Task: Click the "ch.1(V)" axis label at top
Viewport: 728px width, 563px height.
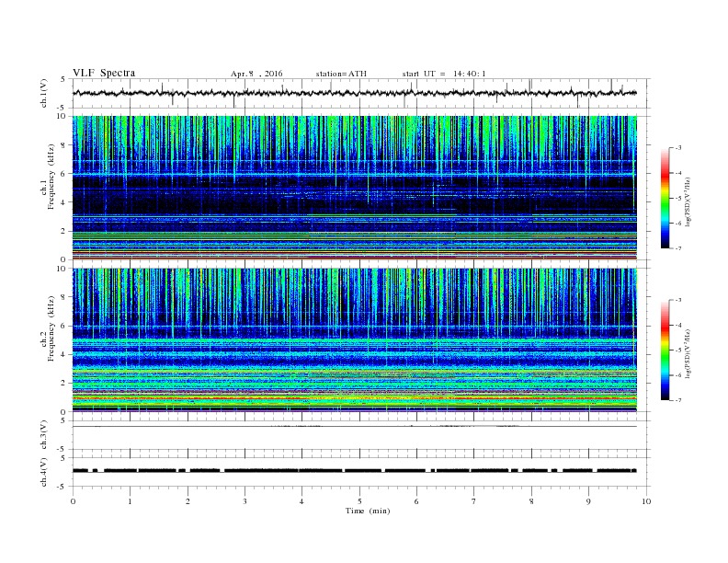Action: click(x=44, y=93)
